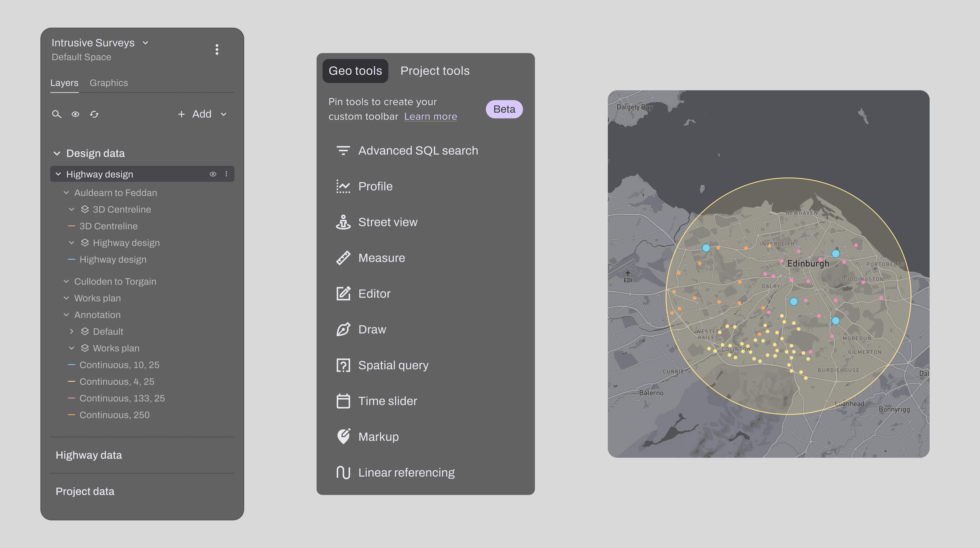Open the Street view tool
This screenshot has width=980, height=548.
(x=343, y=222)
